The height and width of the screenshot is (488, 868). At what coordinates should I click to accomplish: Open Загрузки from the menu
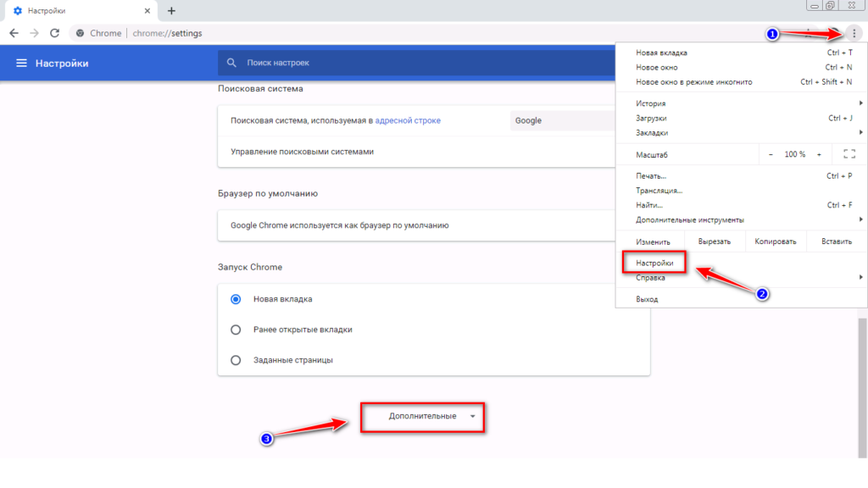[651, 118]
